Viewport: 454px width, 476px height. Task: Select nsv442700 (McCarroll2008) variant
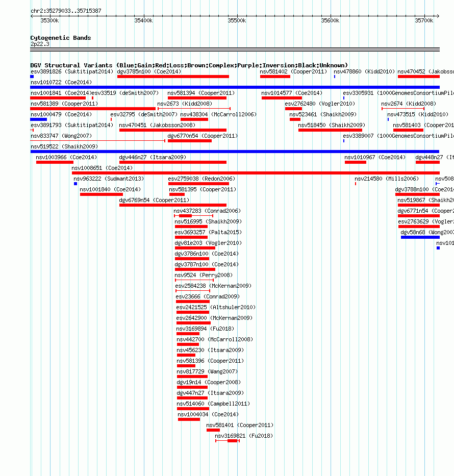(x=215, y=339)
